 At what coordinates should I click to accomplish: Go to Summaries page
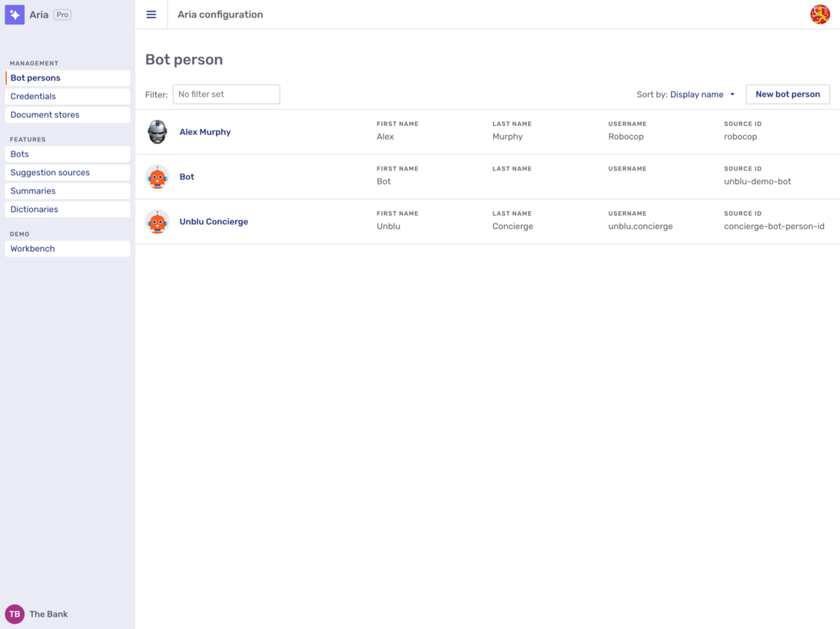pyautogui.click(x=68, y=191)
